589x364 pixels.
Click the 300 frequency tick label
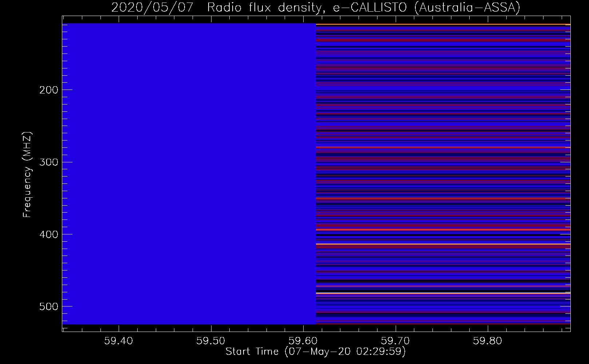click(x=48, y=162)
